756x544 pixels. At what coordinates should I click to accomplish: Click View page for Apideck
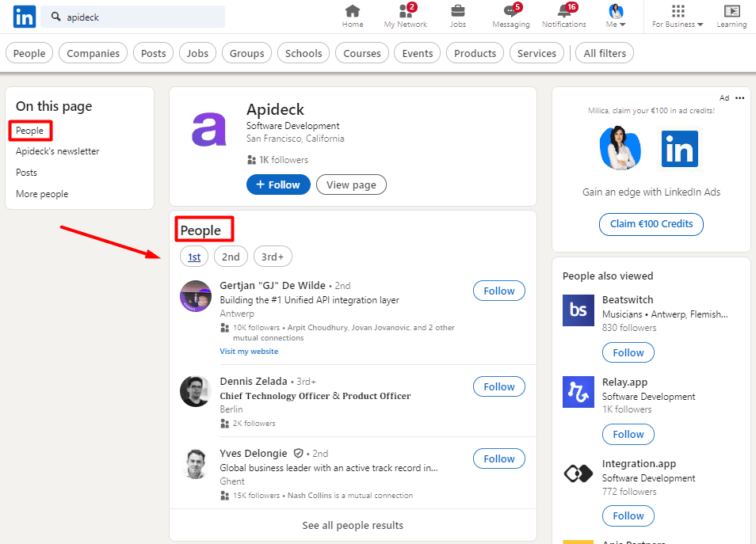point(351,185)
